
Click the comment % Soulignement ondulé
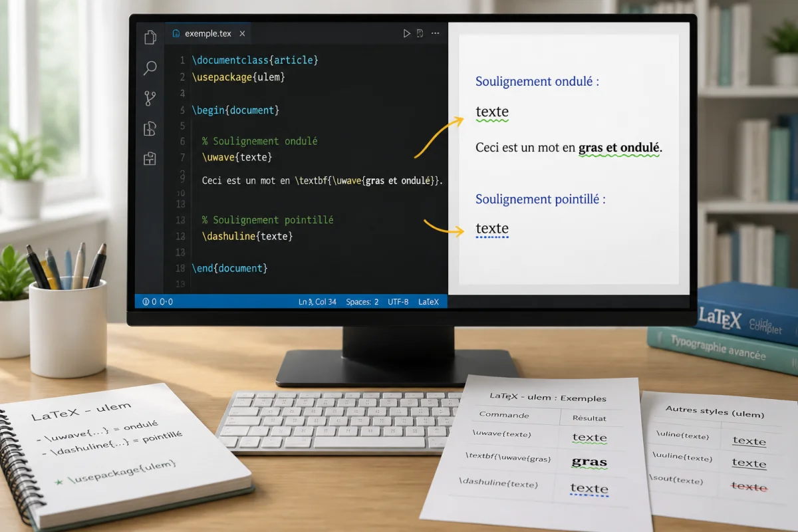[x=260, y=141]
